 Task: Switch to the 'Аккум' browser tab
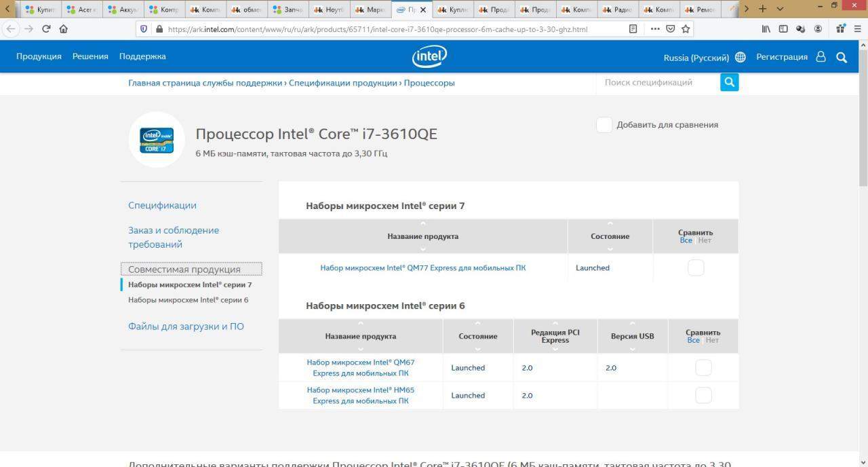[123, 10]
